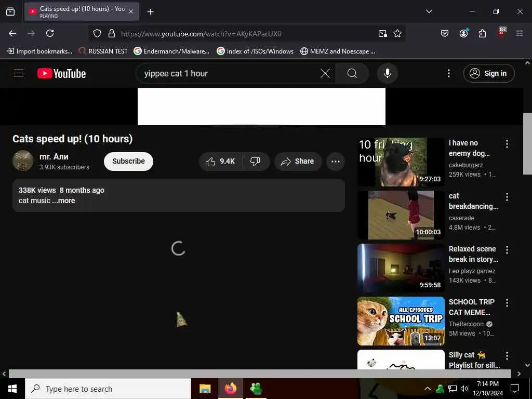Open the extension with 83 badge
532x399 pixels.
pyautogui.click(x=501, y=33)
